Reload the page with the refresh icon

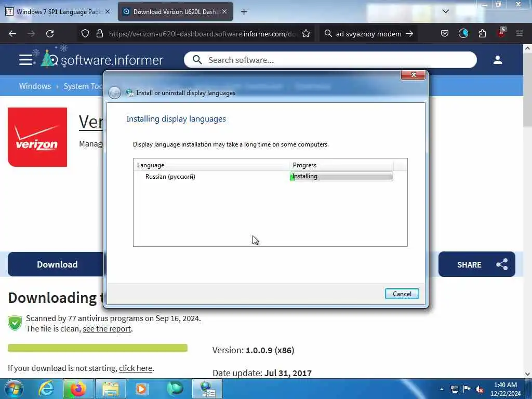tap(50, 34)
